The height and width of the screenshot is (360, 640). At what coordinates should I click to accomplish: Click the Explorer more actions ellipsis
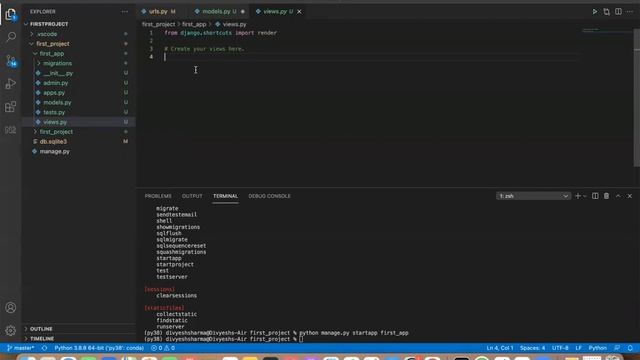124,11
